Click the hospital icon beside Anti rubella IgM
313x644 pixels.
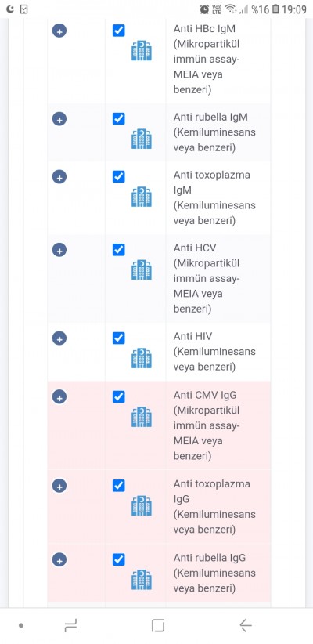tap(142, 139)
